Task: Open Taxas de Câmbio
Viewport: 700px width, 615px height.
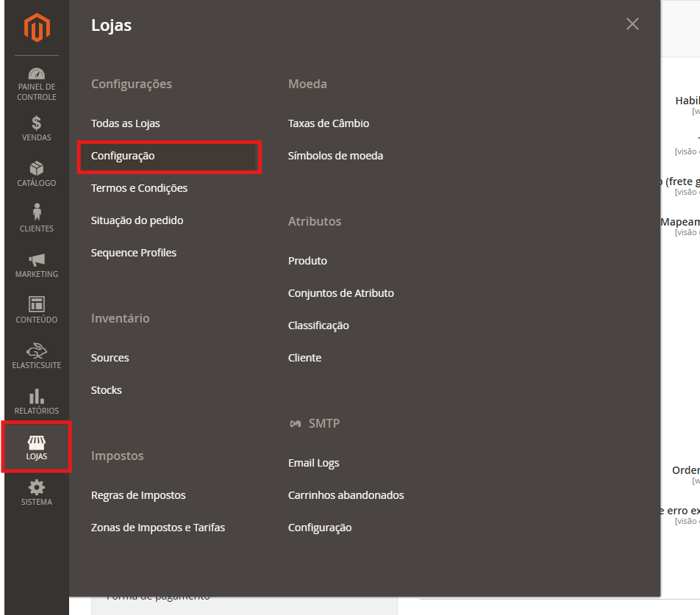Action: [x=328, y=123]
